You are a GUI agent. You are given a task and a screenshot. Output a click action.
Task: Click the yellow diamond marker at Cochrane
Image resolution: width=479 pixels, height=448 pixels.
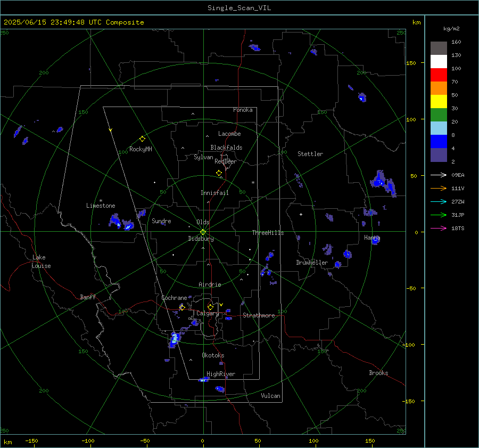point(182,307)
